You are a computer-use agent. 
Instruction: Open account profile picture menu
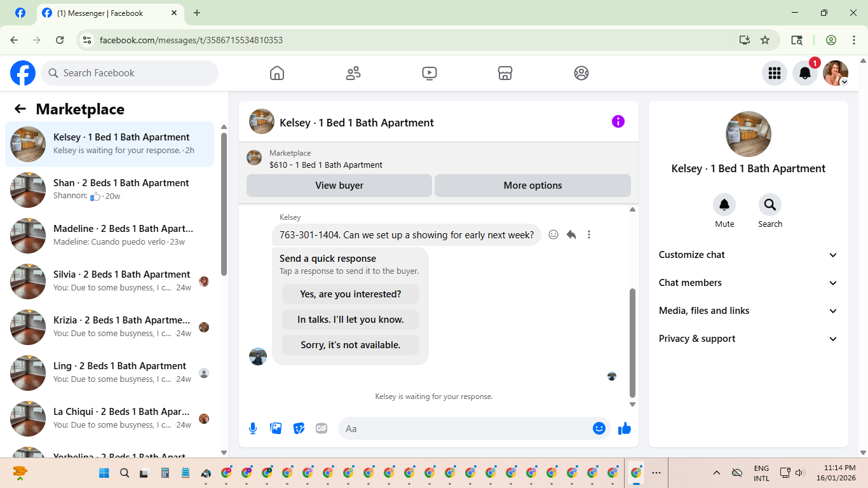coord(836,73)
